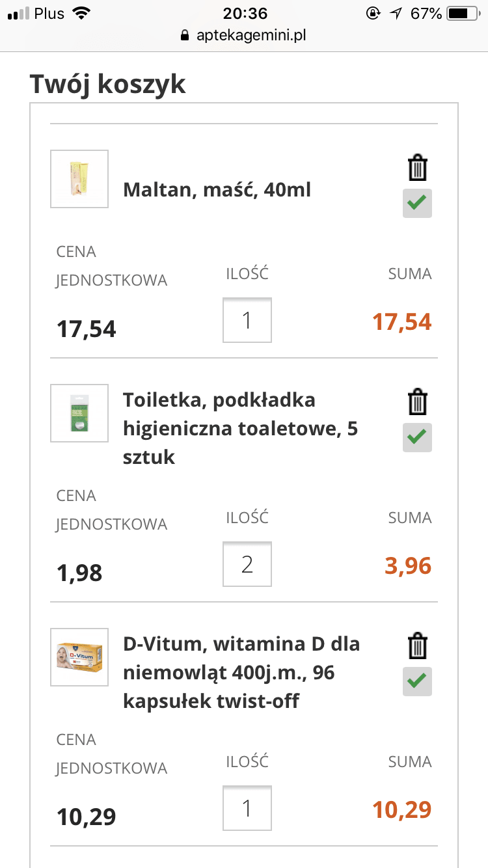Tap the padlock icon beside the URL
Viewport: 488px width, 868px height.
point(185,36)
